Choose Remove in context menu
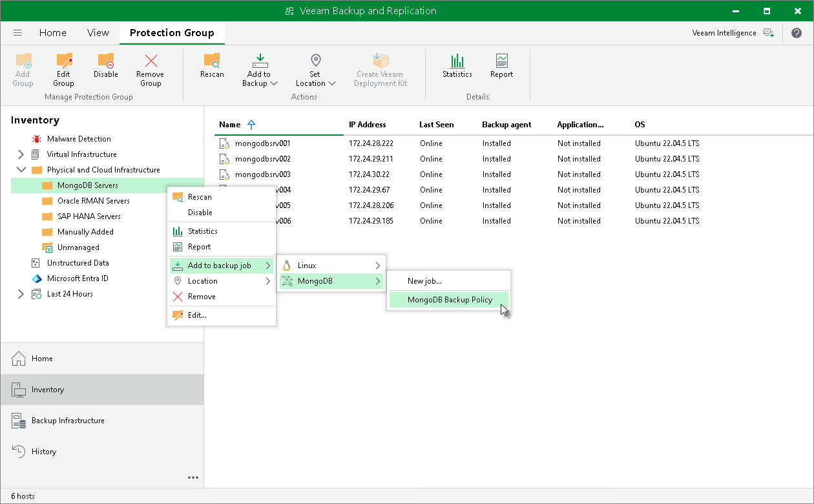This screenshot has height=504, width=814. (222, 297)
